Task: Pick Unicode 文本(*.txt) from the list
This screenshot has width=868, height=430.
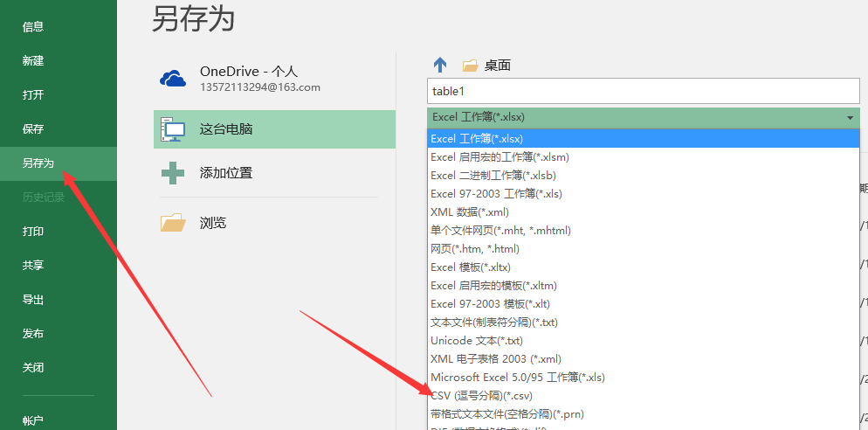Action: pos(476,341)
